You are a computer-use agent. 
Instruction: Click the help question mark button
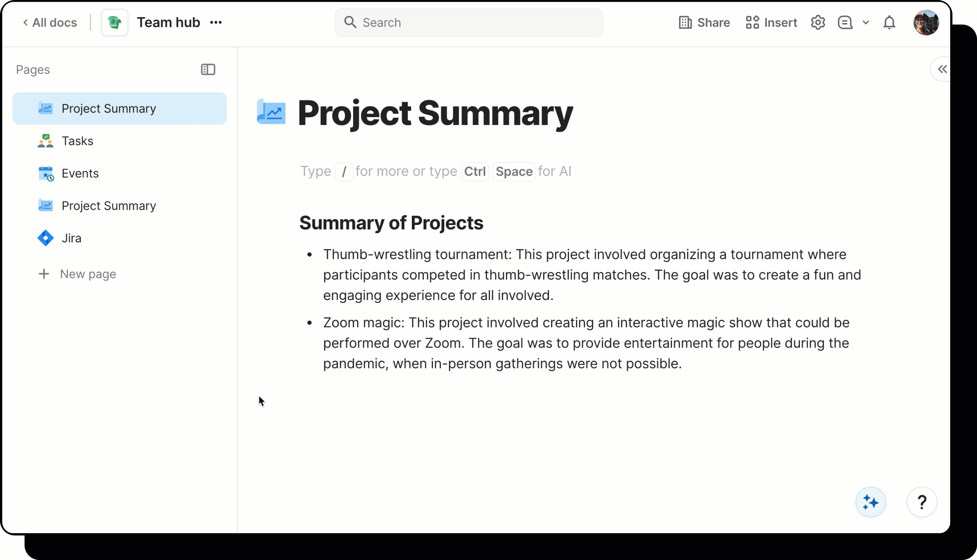(922, 502)
